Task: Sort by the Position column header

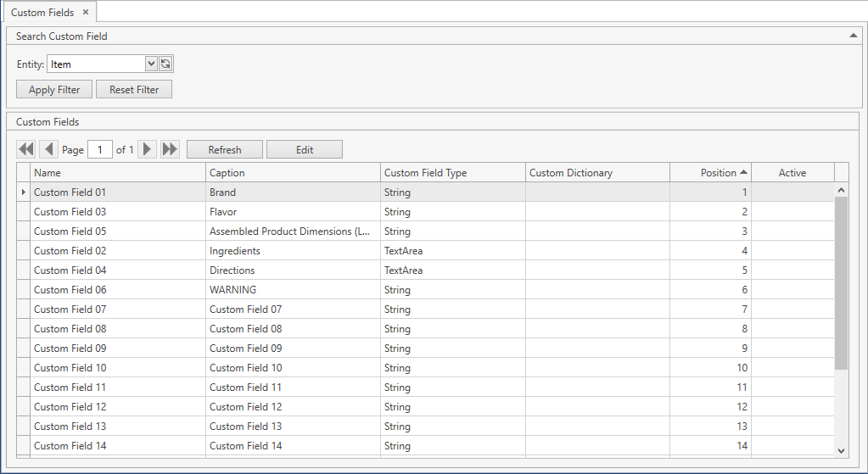Action: 718,173
